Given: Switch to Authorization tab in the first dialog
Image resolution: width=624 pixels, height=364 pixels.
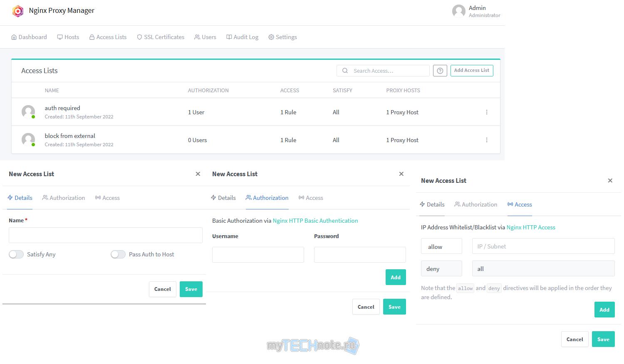Looking at the screenshot, I should [x=64, y=198].
